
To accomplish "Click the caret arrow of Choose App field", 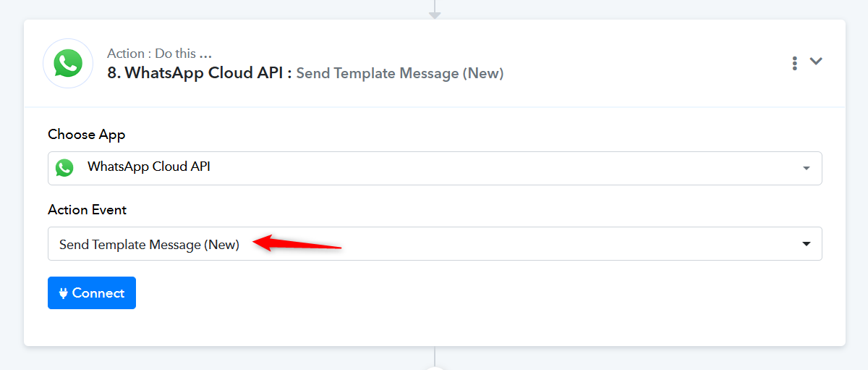I will [807, 169].
